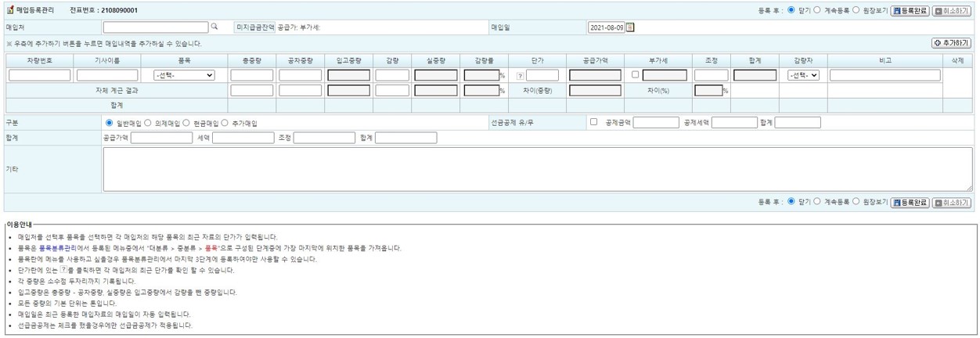Click 합계 input in the 선급공제 row
Screen dimensions: 980x338
pos(798,123)
